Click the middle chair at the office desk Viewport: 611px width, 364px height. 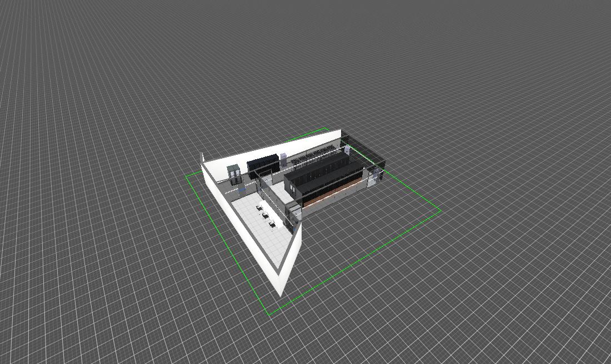click(x=266, y=215)
